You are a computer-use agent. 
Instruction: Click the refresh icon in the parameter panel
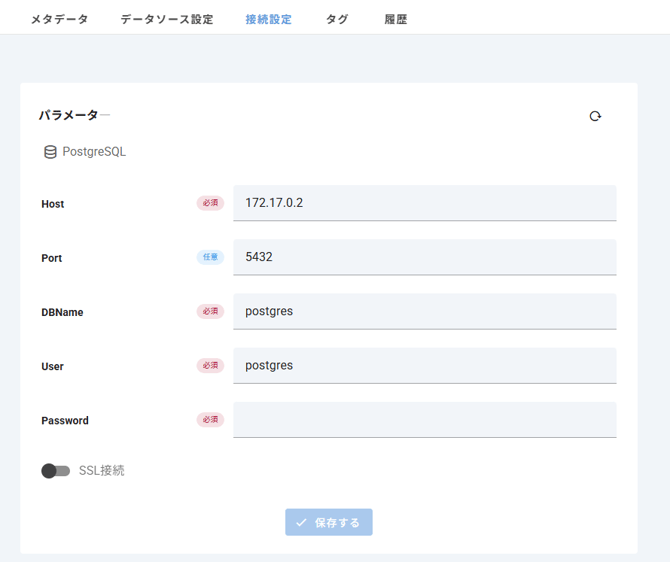click(595, 116)
